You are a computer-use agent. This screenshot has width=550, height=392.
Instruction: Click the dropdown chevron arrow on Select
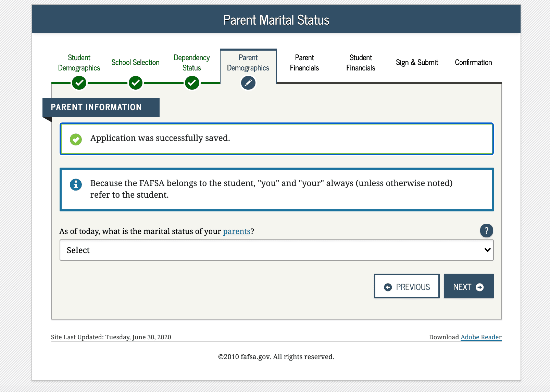(x=487, y=250)
